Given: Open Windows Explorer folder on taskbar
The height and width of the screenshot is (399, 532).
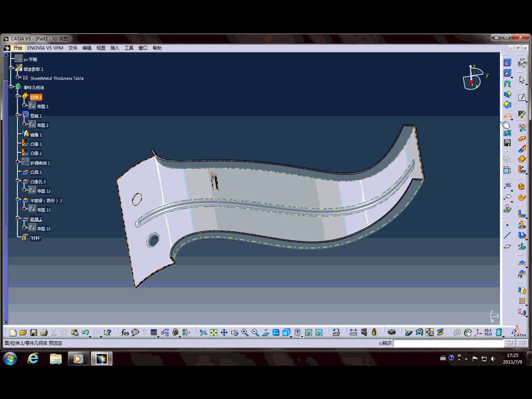Looking at the screenshot, I should click(x=56, y=358).
